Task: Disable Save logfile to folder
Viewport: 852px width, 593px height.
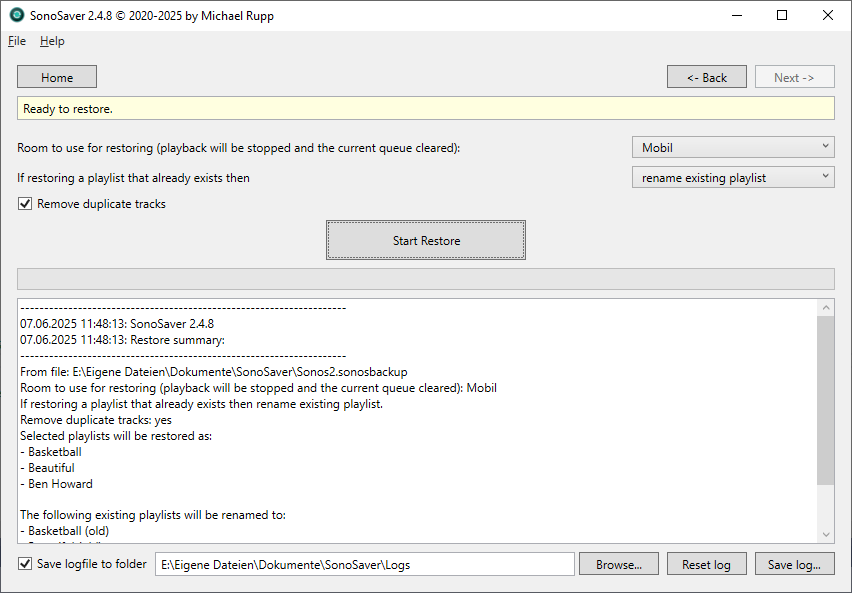Action: (24, 563)
